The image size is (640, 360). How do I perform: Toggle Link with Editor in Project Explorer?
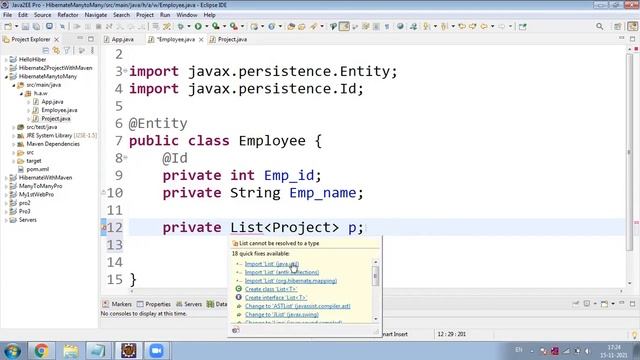pos(56,51)
